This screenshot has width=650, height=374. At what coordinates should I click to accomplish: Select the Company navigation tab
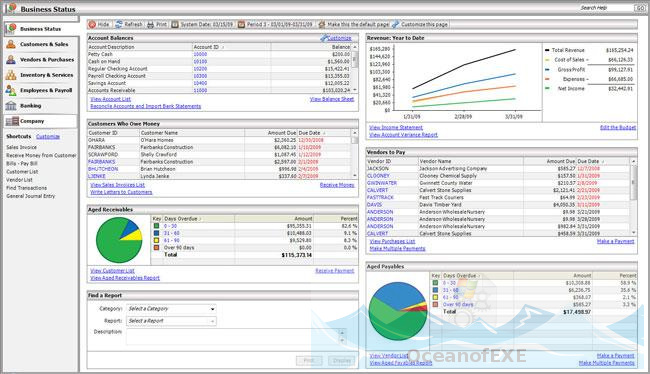tap(41, 121)
